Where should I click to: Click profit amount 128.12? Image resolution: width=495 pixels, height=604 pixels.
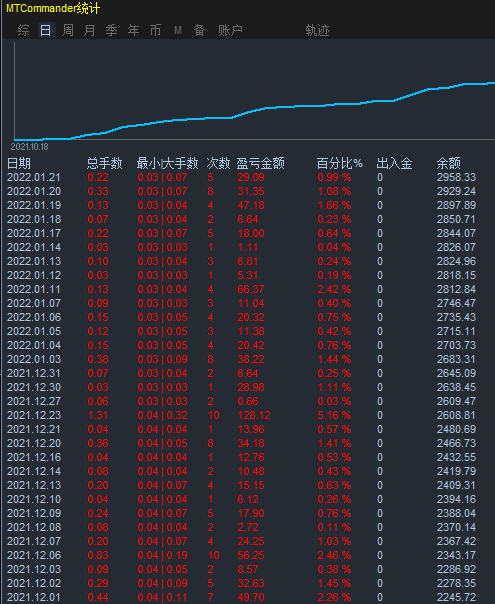254,415
